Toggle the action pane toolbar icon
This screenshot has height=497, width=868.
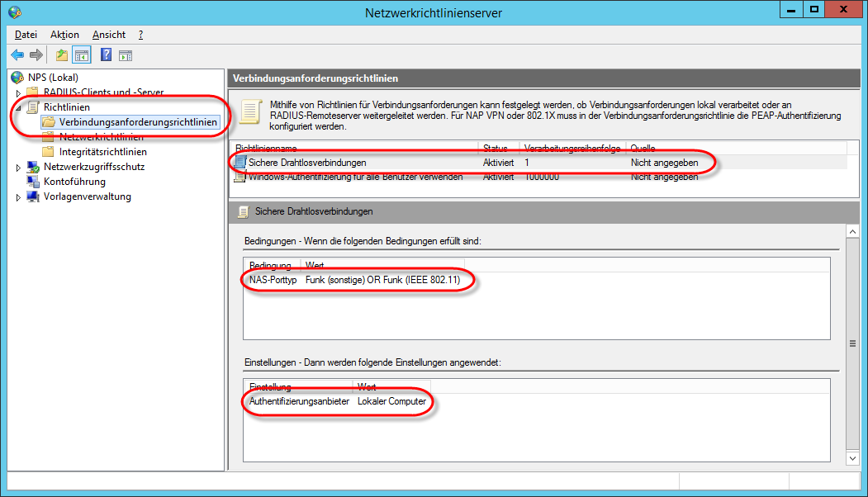coord(126,54)
